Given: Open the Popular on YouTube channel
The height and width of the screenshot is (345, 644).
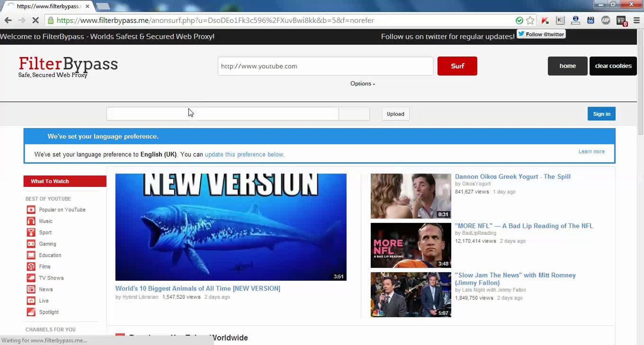Looking at the screenshot, I should [x=62, y=210].
